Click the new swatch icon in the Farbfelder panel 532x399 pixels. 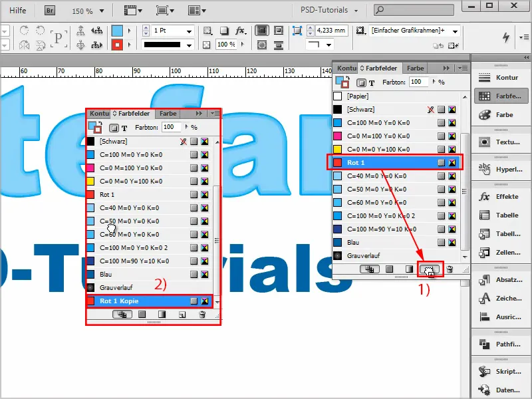pos(429,269)
